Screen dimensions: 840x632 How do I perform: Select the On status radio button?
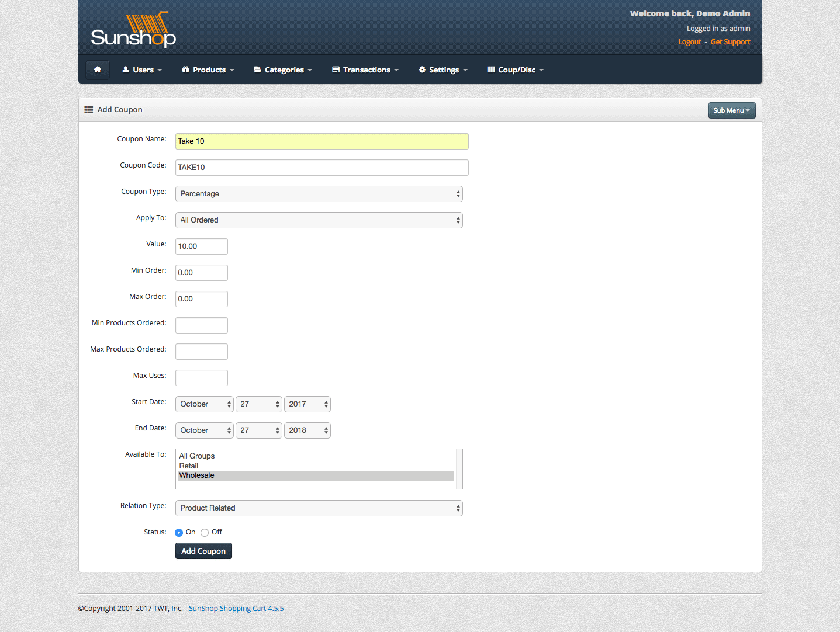click(179, 533)
